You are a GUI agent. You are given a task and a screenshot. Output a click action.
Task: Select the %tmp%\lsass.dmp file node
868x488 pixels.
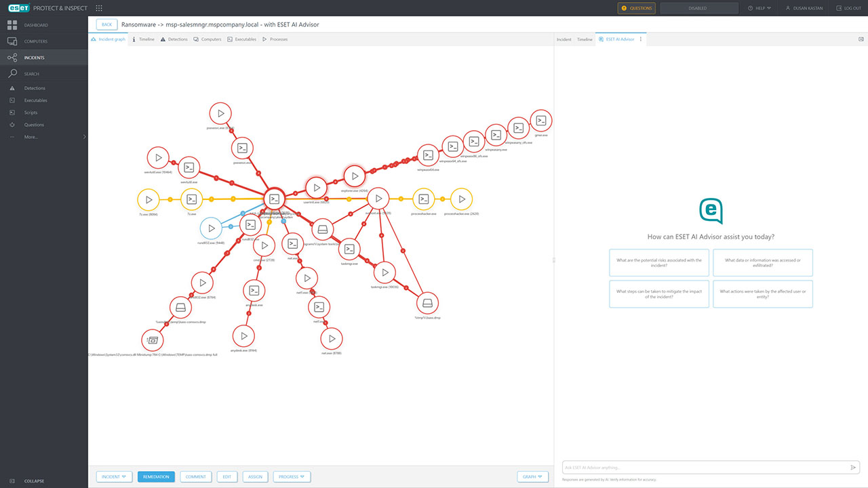427,303
